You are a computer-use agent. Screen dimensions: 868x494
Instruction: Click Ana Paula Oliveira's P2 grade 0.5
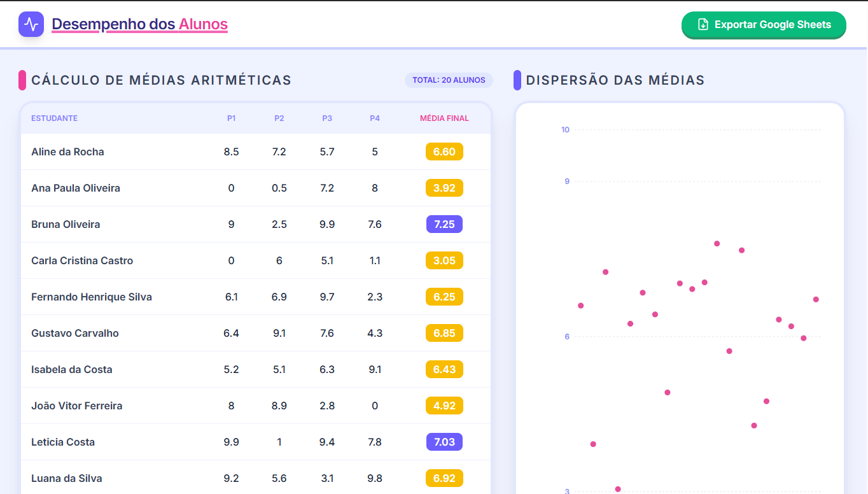[x=279, y=188]
